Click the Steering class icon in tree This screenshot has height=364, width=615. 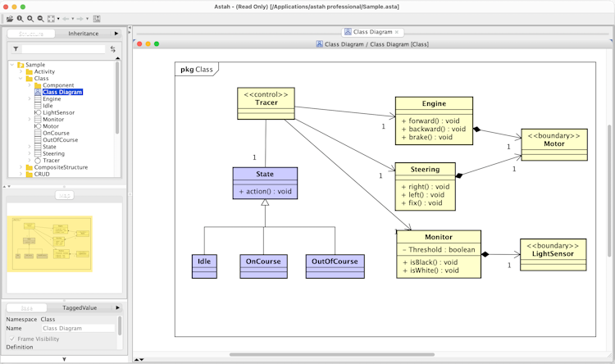tap(38, 153)
